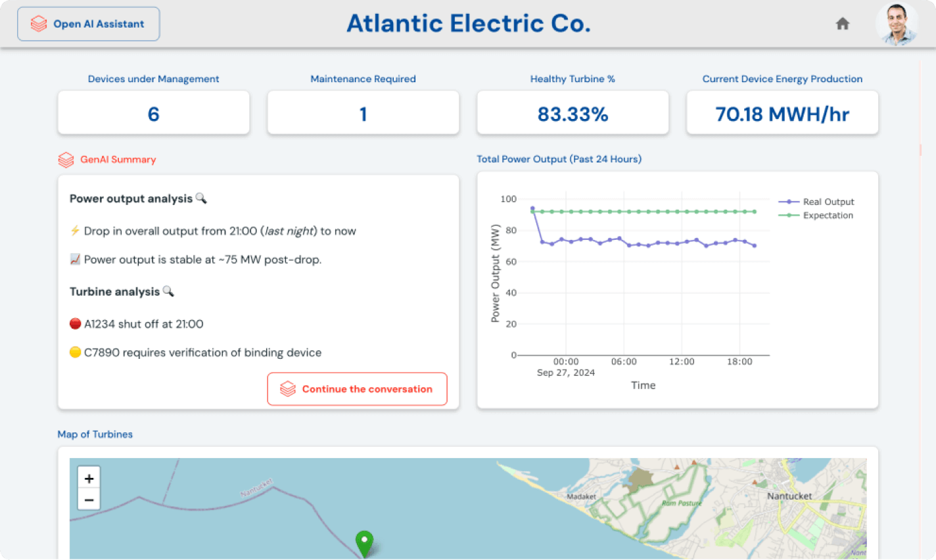Viewport: 936px width, 560px height.
Task: Click Current Device Energy Production card
Action: (782, 113)
